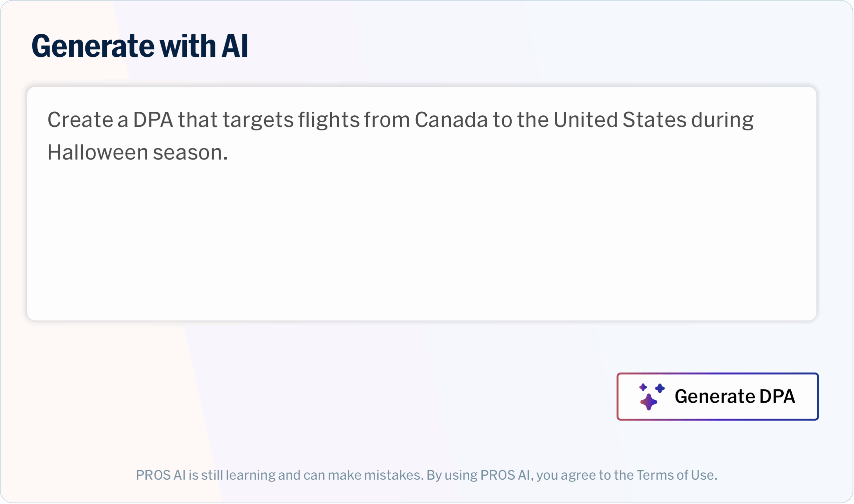Click the sparkle icon on Generate DPA
The image size is (854, 504).
[651, 397]
